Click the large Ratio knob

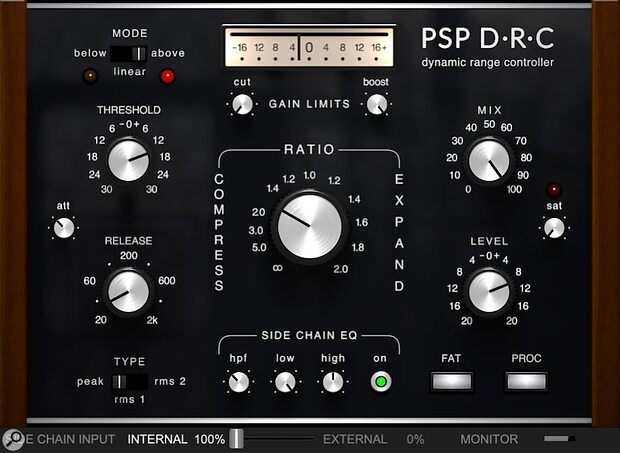point(310,226)
